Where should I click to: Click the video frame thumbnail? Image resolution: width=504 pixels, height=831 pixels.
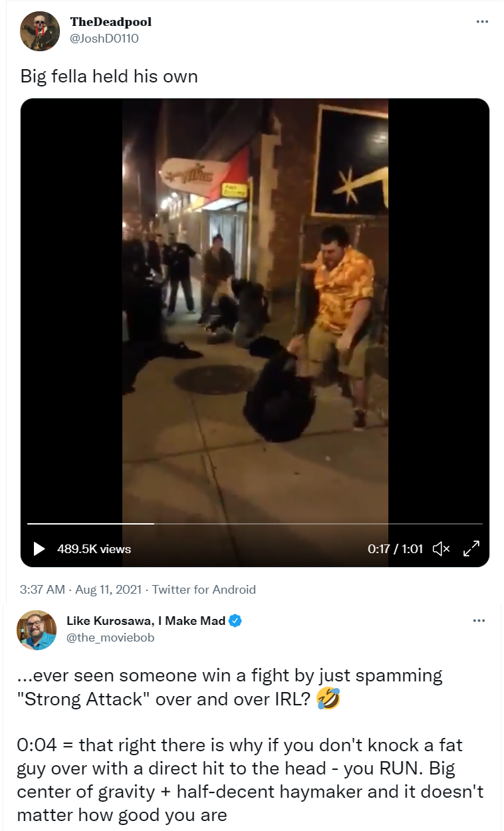(255, 306)
